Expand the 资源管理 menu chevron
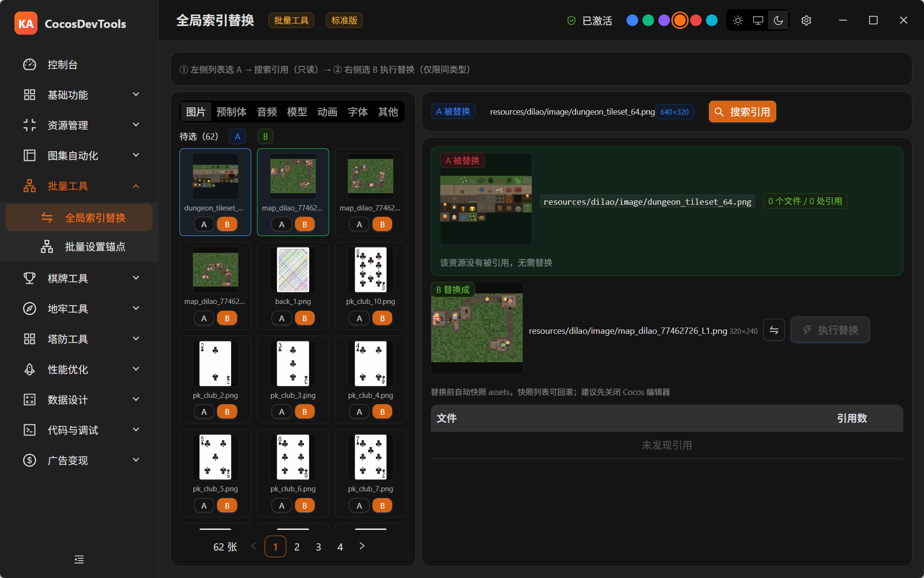924x578 pixels. coord(136,125)
